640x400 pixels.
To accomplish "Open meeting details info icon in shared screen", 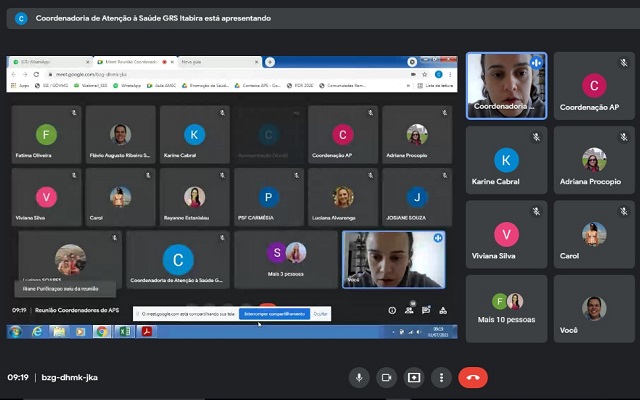I will click(392, 311).
